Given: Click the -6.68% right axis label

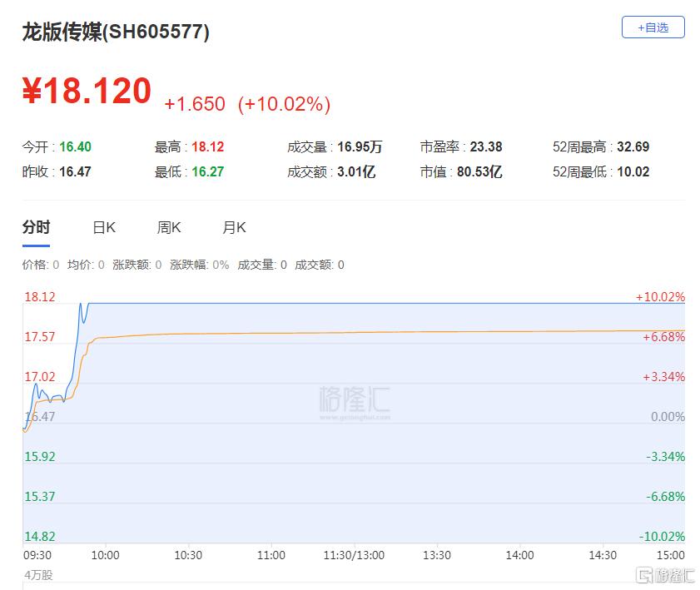Looking at the screenshot, I should [x=666, y=496].
